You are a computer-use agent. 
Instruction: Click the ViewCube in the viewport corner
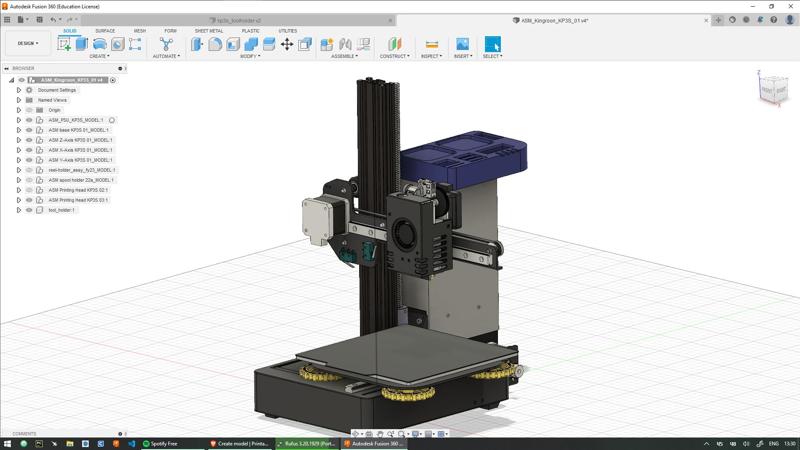(x=774, y=90)
